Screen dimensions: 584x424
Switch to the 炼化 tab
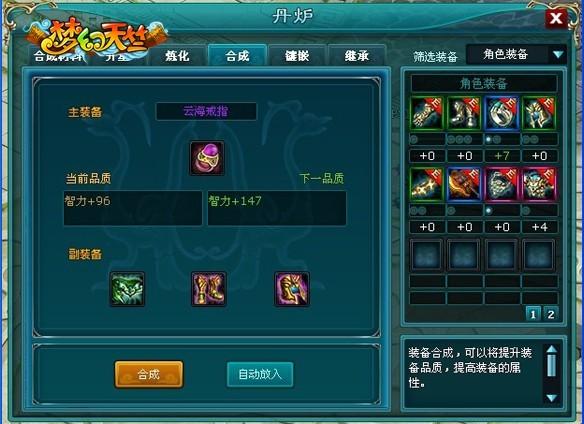177,56
